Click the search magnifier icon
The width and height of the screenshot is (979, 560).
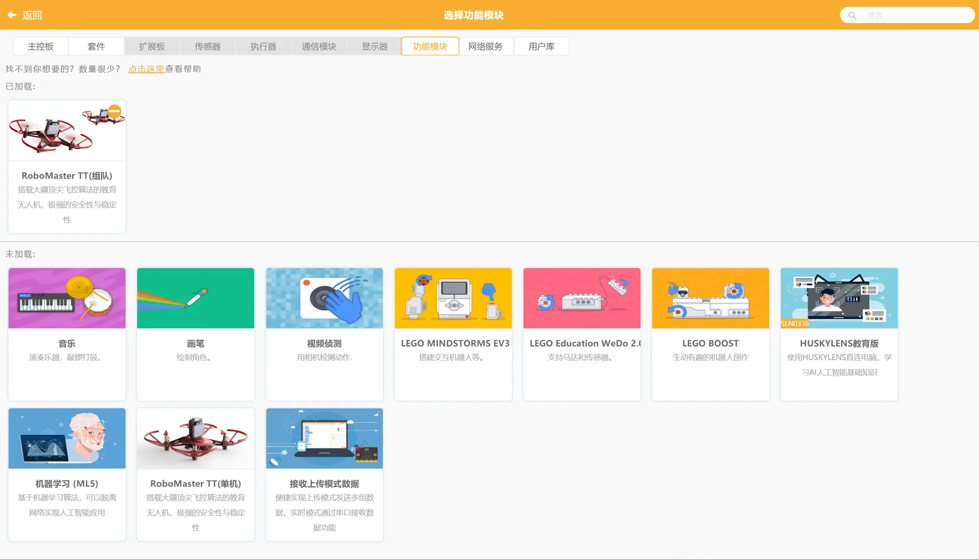(852, 15)
